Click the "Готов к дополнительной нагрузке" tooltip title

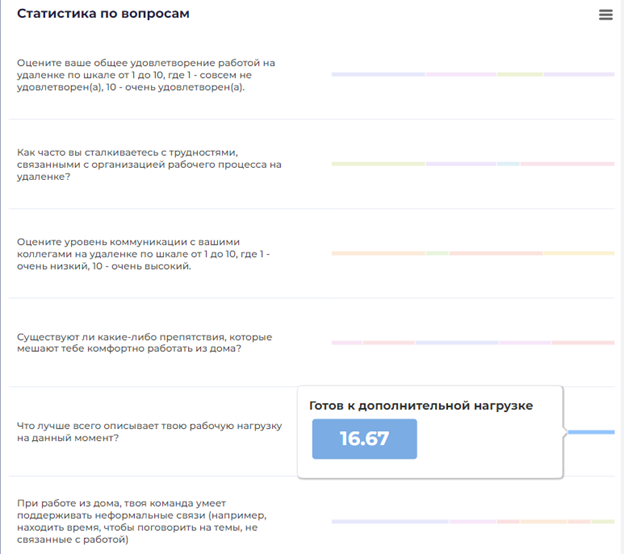[x=420, y=405]
